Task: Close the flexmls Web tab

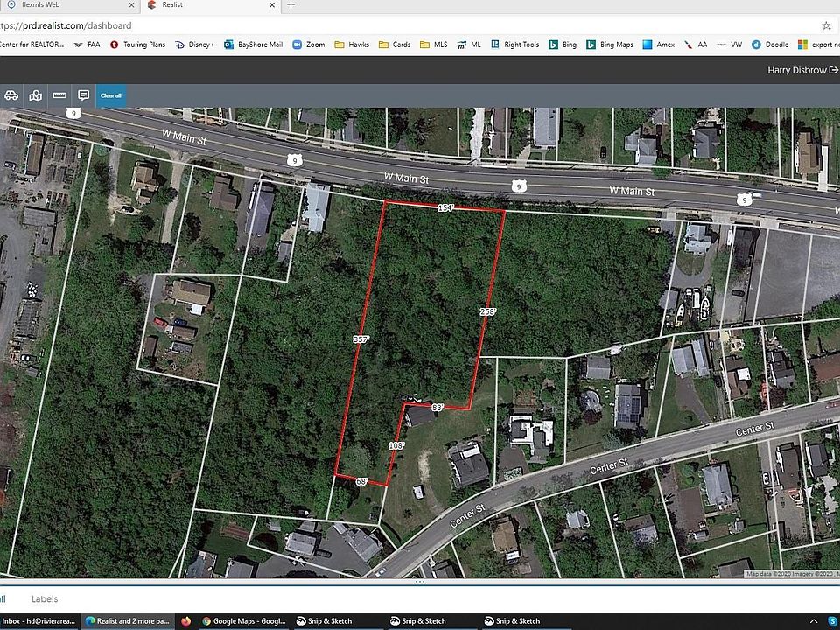Action: (x=132, y=5)
